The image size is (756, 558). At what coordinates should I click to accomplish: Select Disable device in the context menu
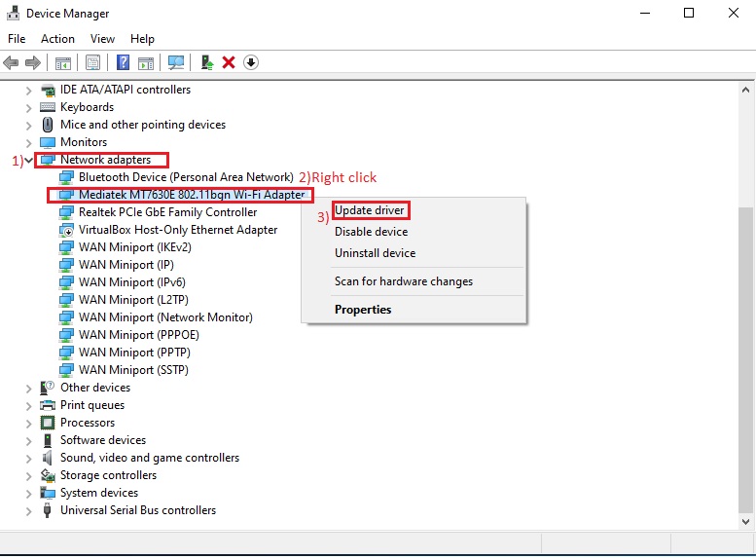(371, 232)
